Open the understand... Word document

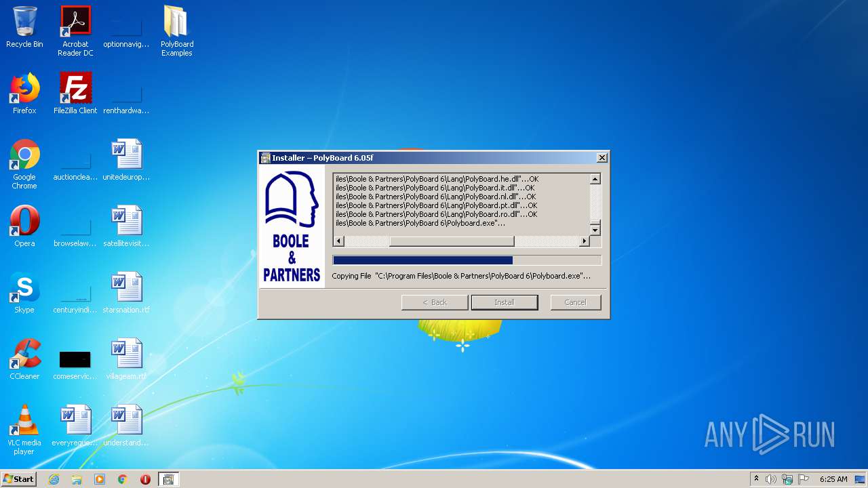(126, 426)
